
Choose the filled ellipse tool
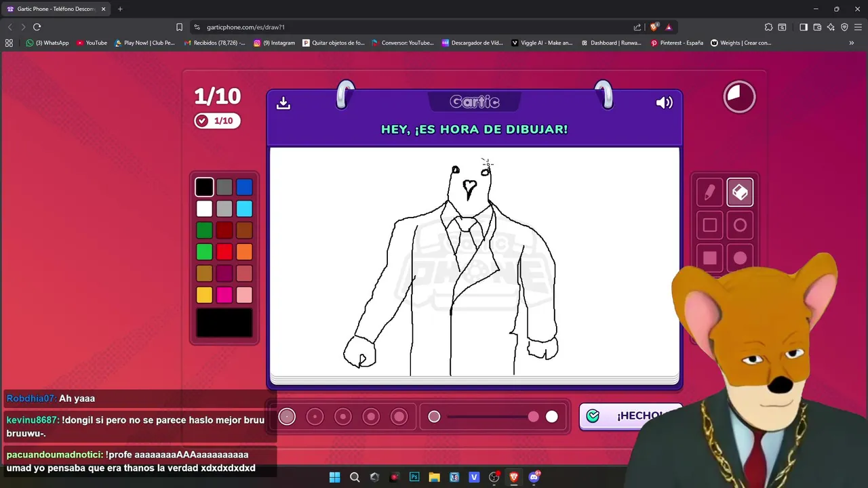(740, 258)
